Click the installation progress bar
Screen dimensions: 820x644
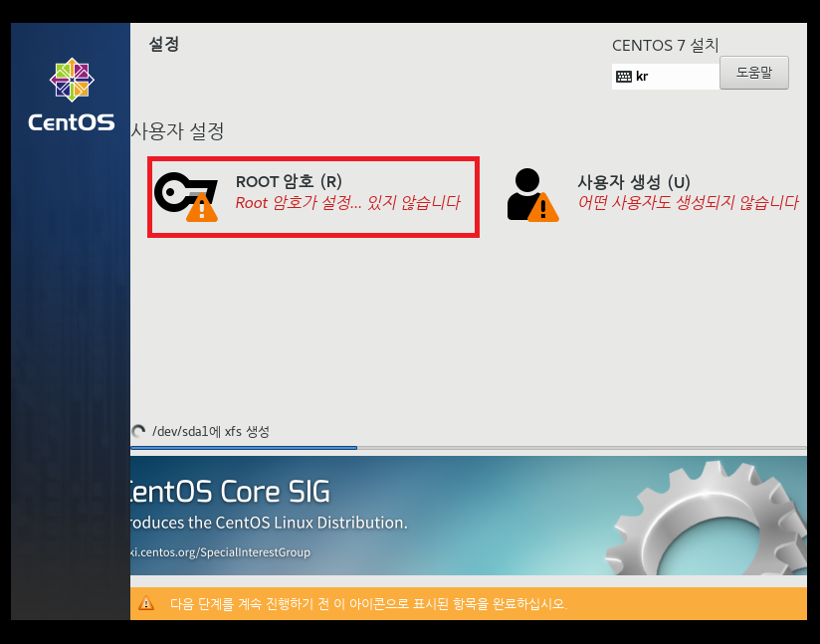[x=468, y=448]
